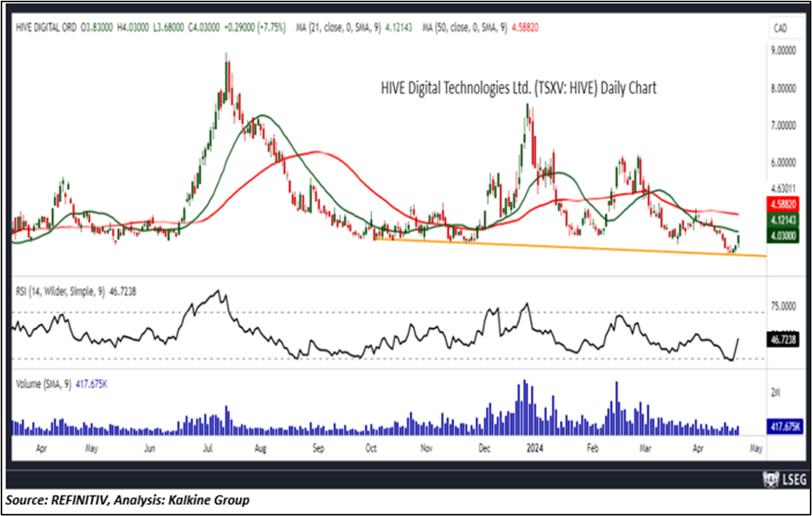Click the 7.00000 price axis label
The image size is (812, 516).
(783, 125)
